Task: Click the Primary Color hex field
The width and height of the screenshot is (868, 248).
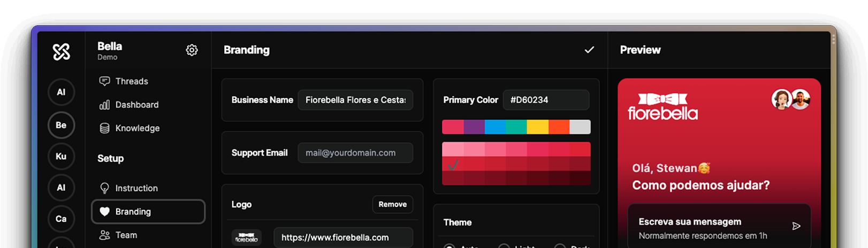Action: tap(546, 100)
